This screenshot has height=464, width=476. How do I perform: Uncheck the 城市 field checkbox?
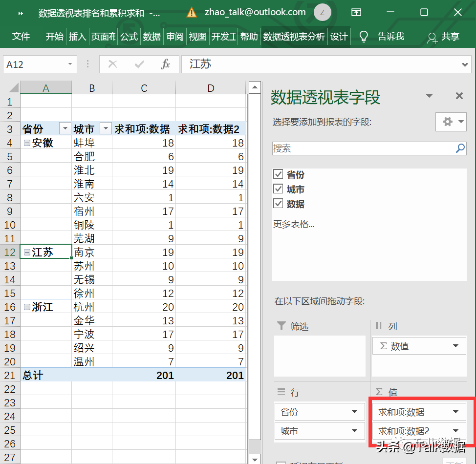click(278, 189)
